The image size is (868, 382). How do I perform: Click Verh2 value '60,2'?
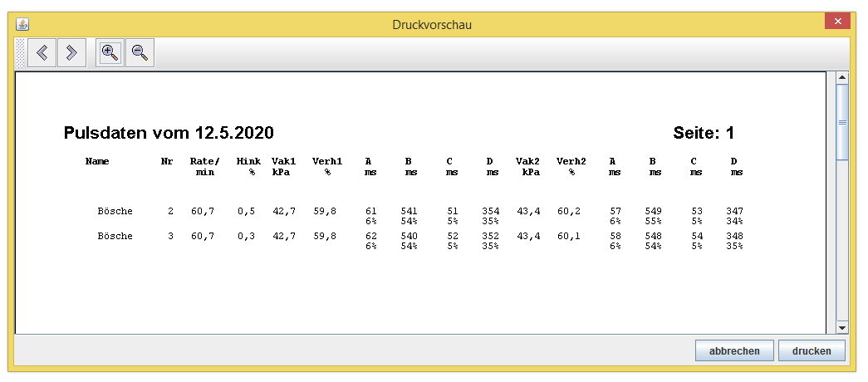tap(569, 212)
